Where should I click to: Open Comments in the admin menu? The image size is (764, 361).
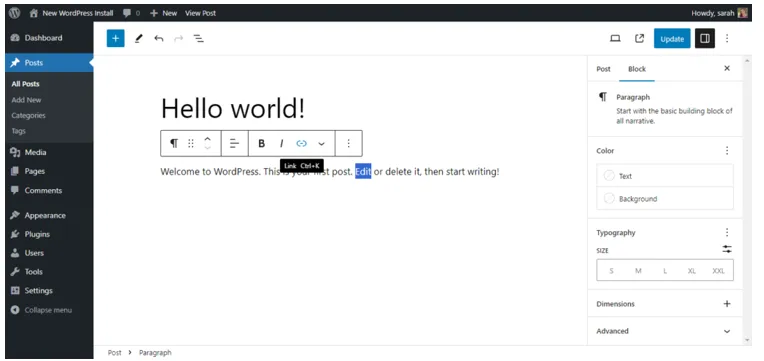pos(49,190)
